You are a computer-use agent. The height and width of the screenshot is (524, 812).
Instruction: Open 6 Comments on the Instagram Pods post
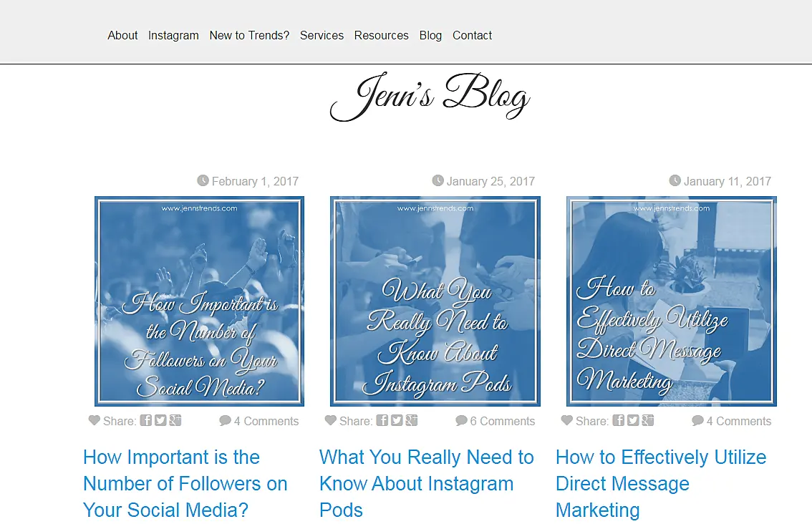496,421
